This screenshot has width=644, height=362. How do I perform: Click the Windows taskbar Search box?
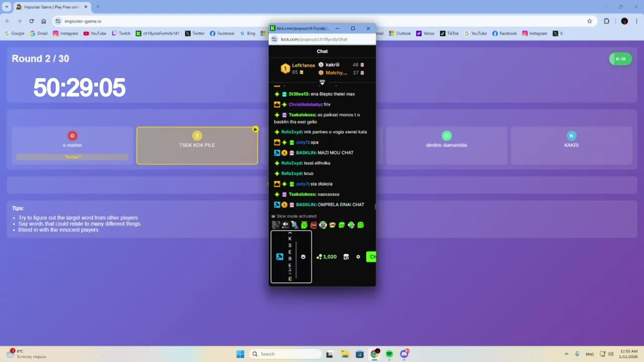point(285,354)
